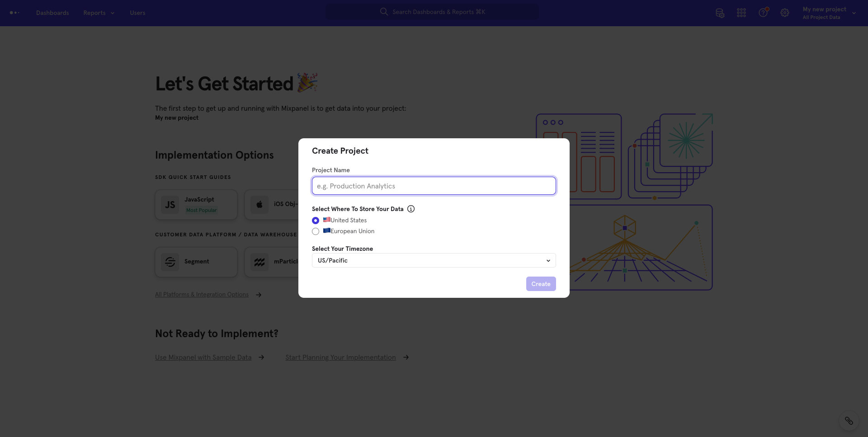Open the apps grid icon

click(741, 12)
